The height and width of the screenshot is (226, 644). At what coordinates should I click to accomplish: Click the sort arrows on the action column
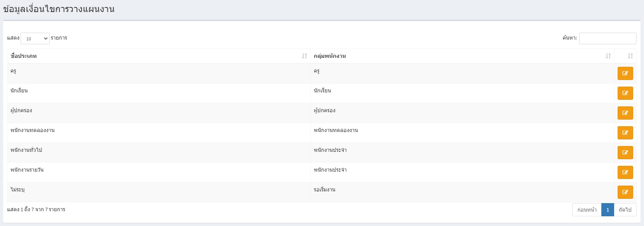click(630, 56)
